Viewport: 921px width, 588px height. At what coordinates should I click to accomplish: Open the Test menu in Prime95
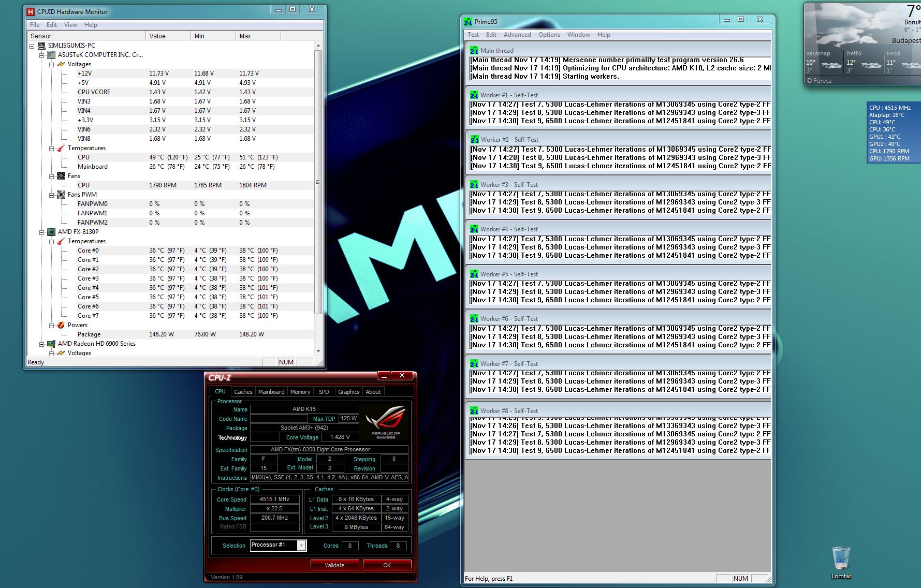pos(473,35)
